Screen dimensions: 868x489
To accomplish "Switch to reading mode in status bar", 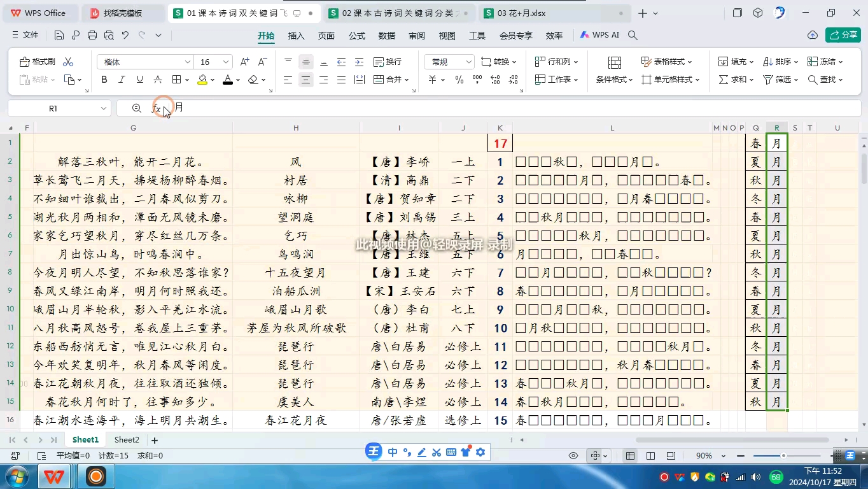I will 596,456.
